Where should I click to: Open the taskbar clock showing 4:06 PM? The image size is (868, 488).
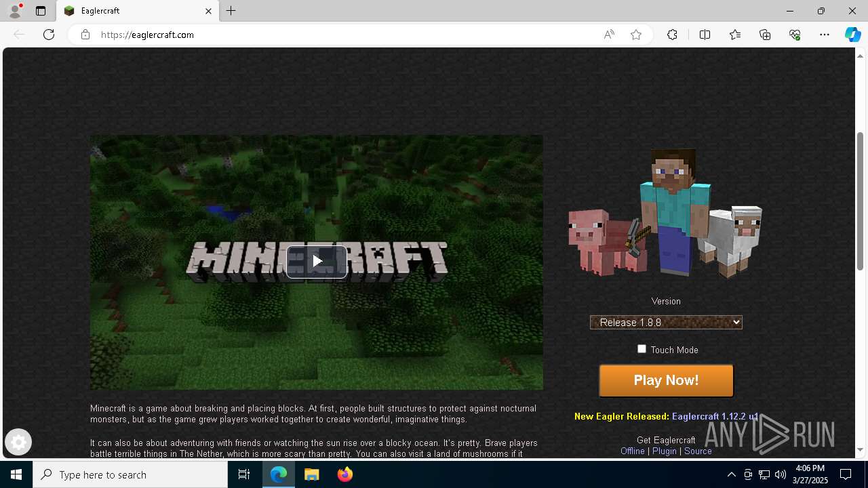tap(810, 474)
